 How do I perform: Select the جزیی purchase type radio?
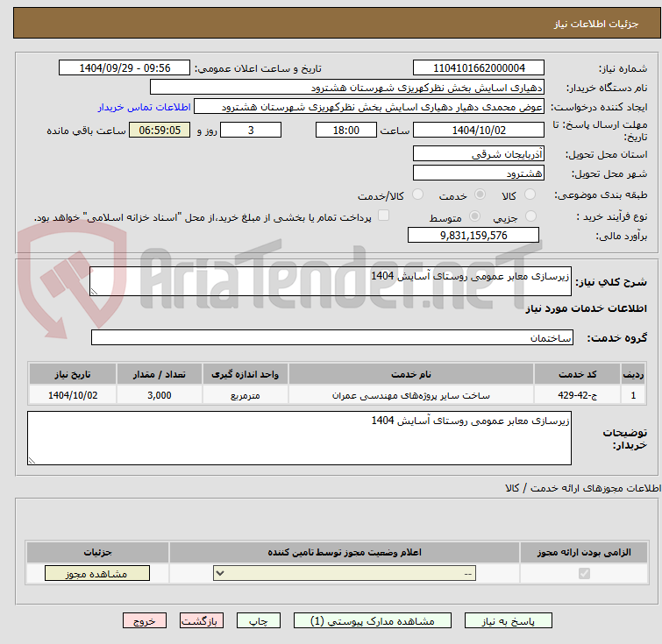(x=530, y=216)
